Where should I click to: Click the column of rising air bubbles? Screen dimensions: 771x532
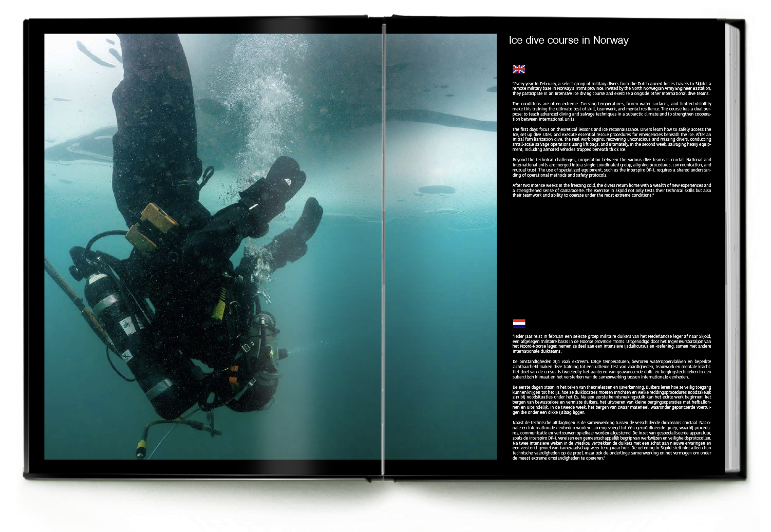pyautogui.click(x=267, y=103)
